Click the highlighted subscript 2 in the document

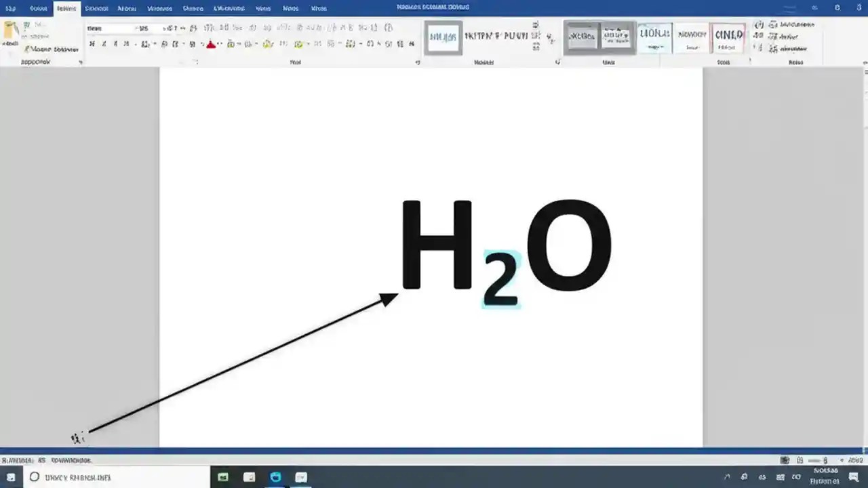click(x=500, y=278)
